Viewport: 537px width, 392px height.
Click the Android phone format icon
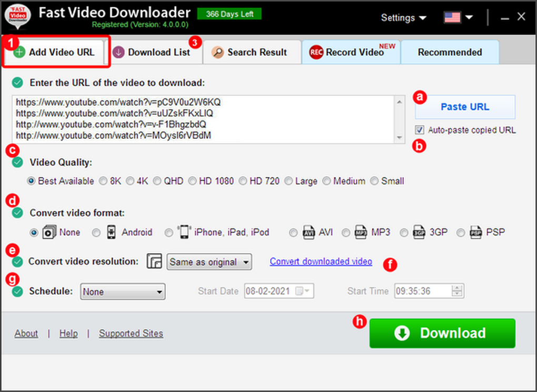click(111, 232)
